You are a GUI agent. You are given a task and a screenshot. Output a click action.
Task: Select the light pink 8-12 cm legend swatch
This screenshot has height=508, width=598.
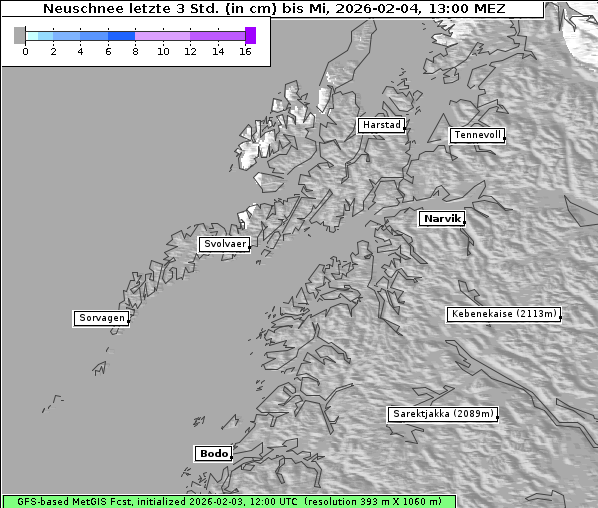coord(162,36)
